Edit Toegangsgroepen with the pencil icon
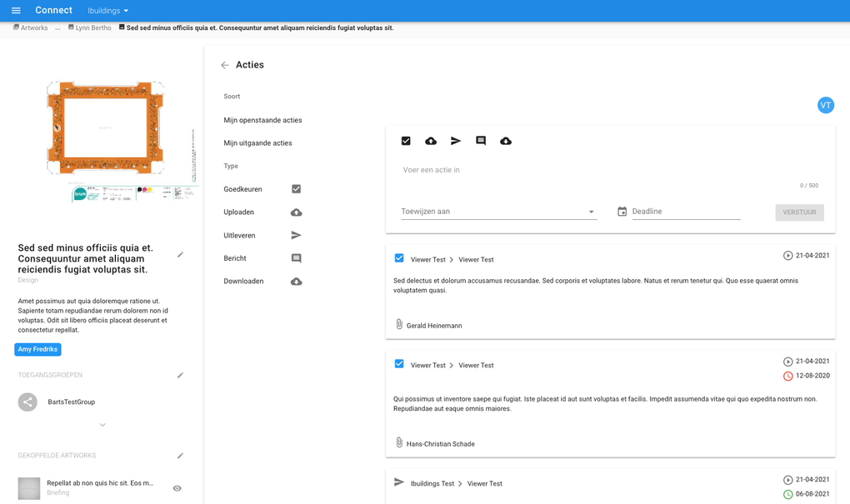The image size is (850, 504). point(181,376)
